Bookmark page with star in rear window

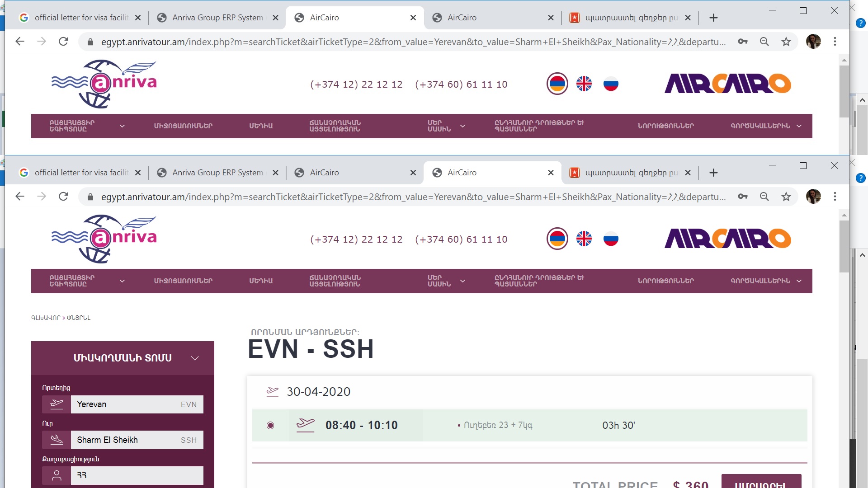click(x=786, y=42)
